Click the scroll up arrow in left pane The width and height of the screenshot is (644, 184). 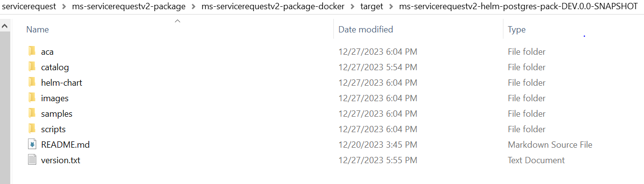coord(5,26)
